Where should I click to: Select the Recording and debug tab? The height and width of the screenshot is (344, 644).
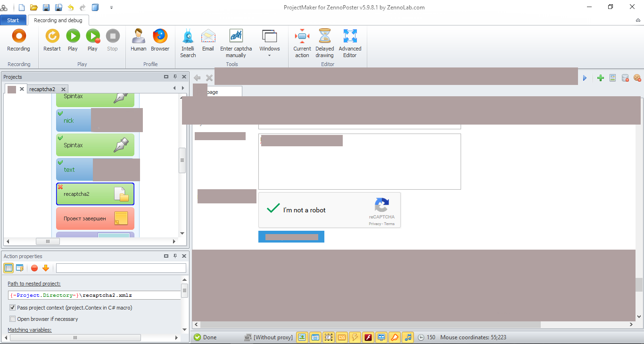tap(58, 20)
